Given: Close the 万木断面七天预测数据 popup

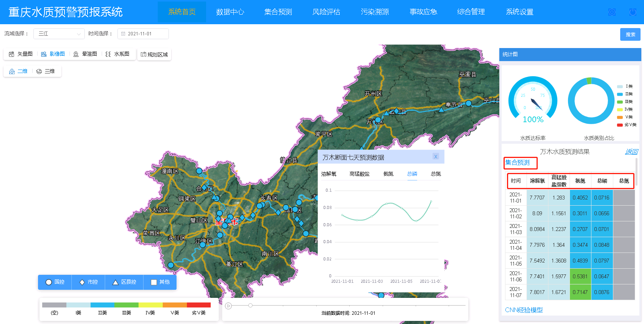Looking at the screenshot, I should [x=436, y=157].
